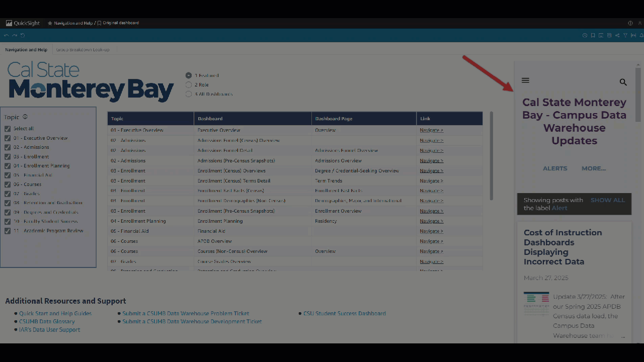
Task: Click the Dashboard column header
Action: pyautogui.click(x=253, y=119)
